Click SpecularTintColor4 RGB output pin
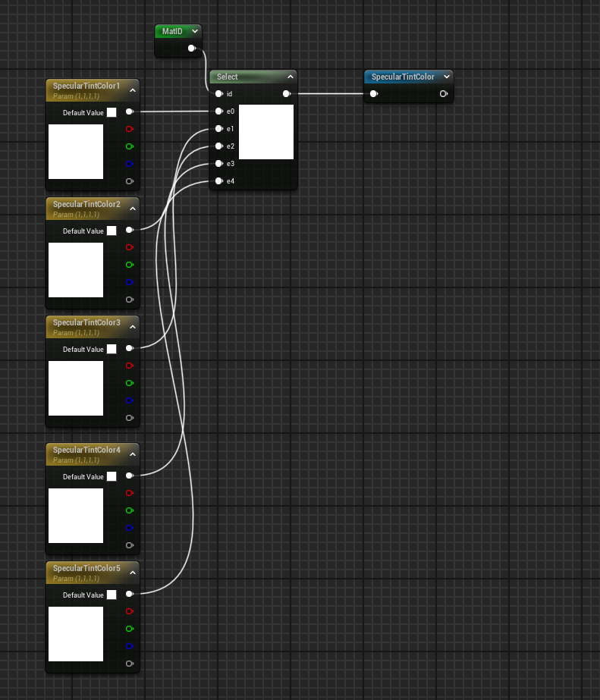Image resolution: width=600 pixels, height=700 pixels. (x=129, y=476)
